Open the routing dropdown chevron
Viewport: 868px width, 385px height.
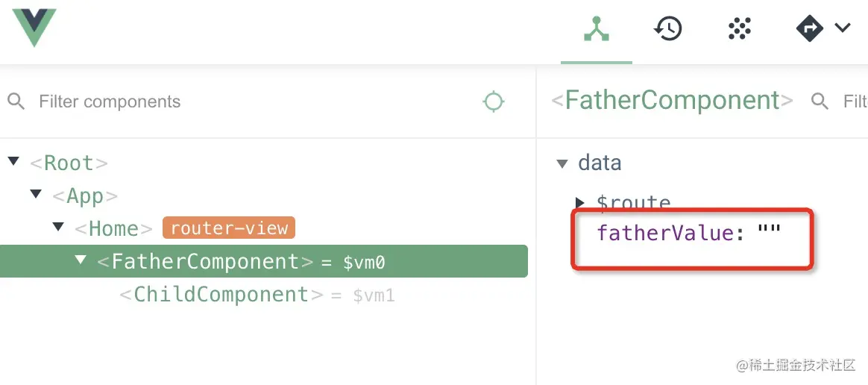click(842, 28)
